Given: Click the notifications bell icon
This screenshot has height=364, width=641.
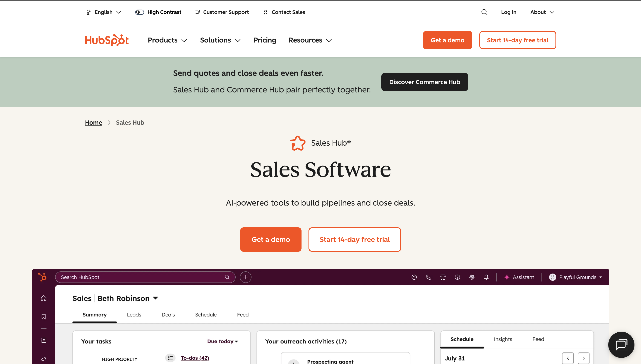Looking at the screenshot, I should click(486, 277).
